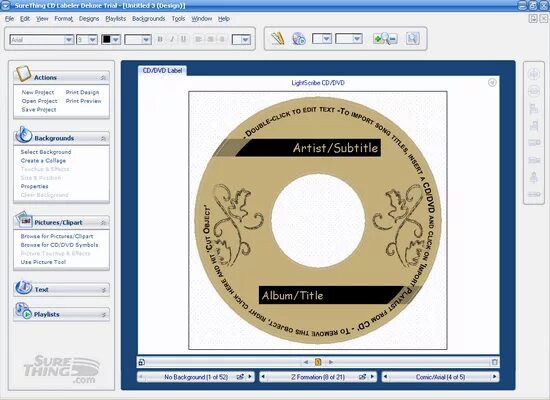Image resolution: width=550 pixels, height=400 pixels.
Task: Click the browse icon in No Background selector
Action: (x=240, y=377)
